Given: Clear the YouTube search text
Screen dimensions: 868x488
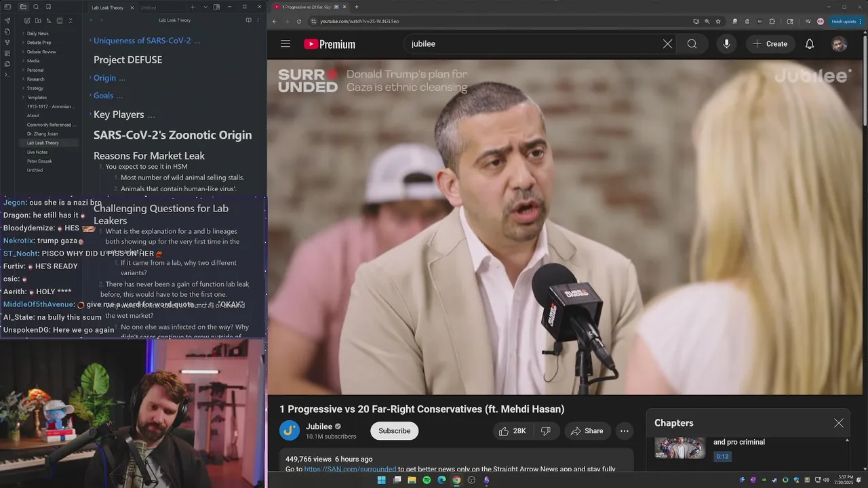Looking at the screenshot, I should (667, 44).
